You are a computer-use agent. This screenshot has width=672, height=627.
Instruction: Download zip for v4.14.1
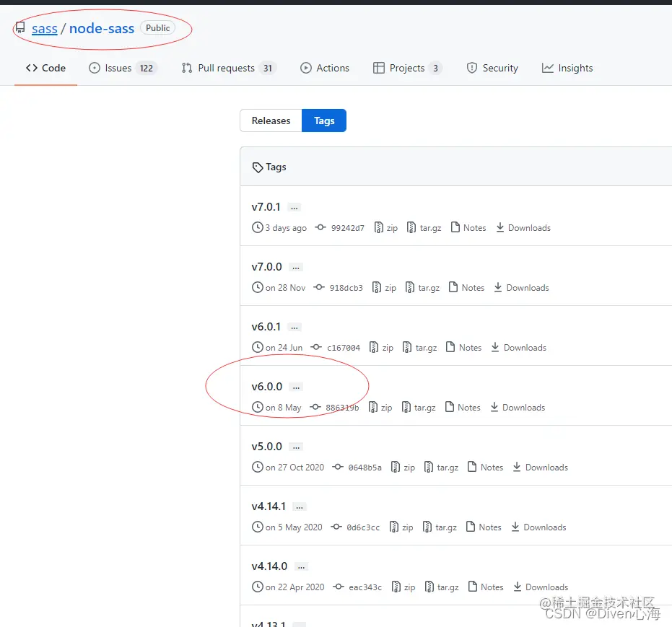(401, 527)
